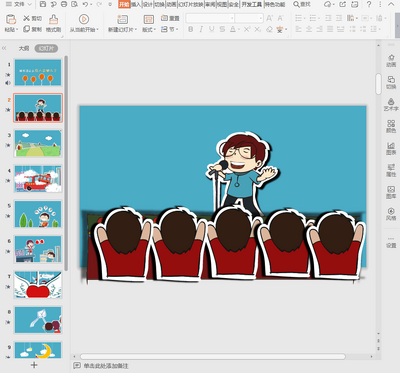This screenshot has height=373, width=400.
Task: Toggle Subscript formatting
Action: pyautogui.click(x=258, y=29)
